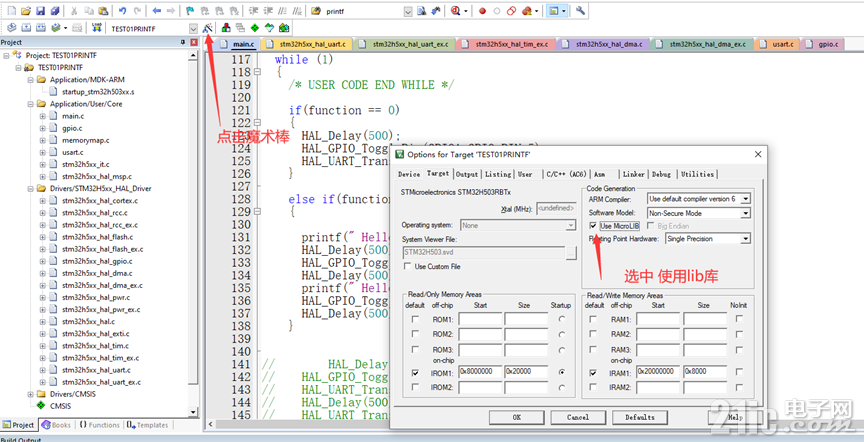Toggle the Use MicroLIB checkbox
This screenshot has width=864, height=442.
(593, 226)
